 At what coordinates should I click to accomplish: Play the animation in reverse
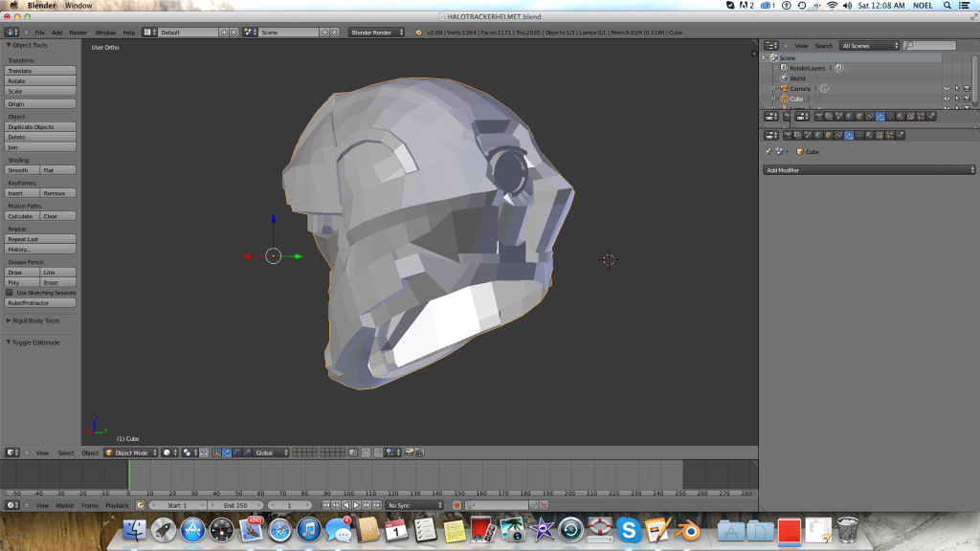point(346,505)
